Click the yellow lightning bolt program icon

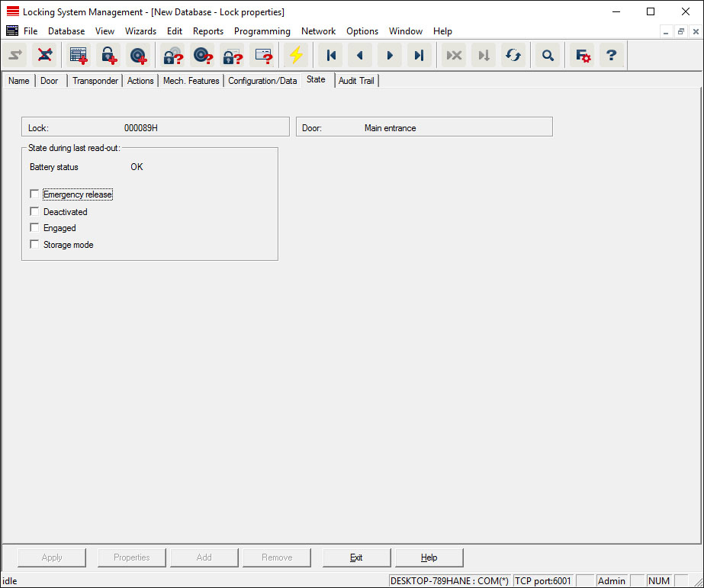pos(295,56)
